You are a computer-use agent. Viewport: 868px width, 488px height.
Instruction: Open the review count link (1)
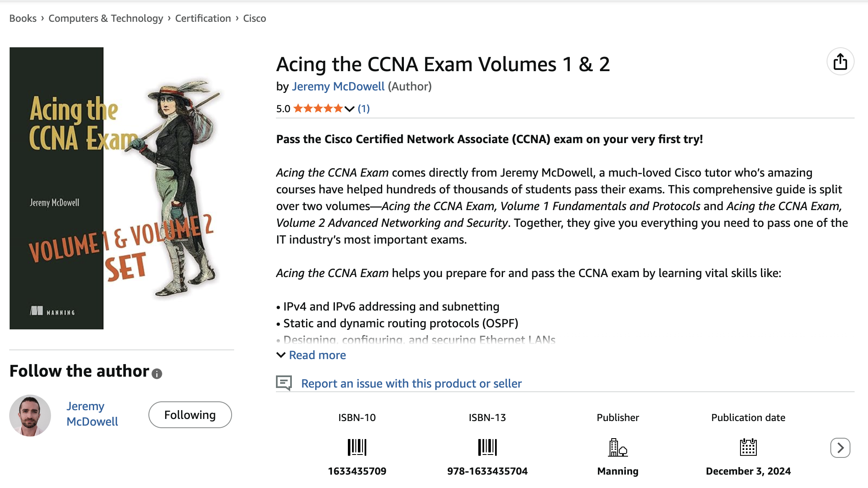[x=364, y=109]
